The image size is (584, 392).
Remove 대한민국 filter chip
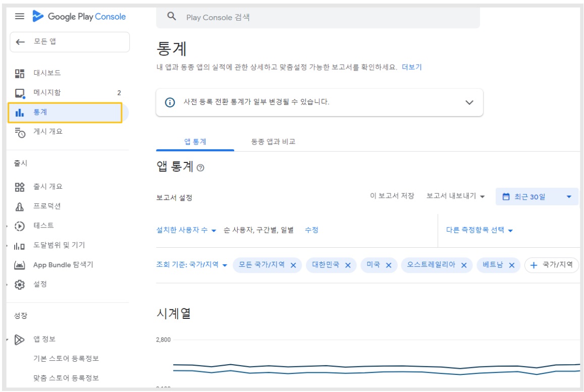(348, 265)
